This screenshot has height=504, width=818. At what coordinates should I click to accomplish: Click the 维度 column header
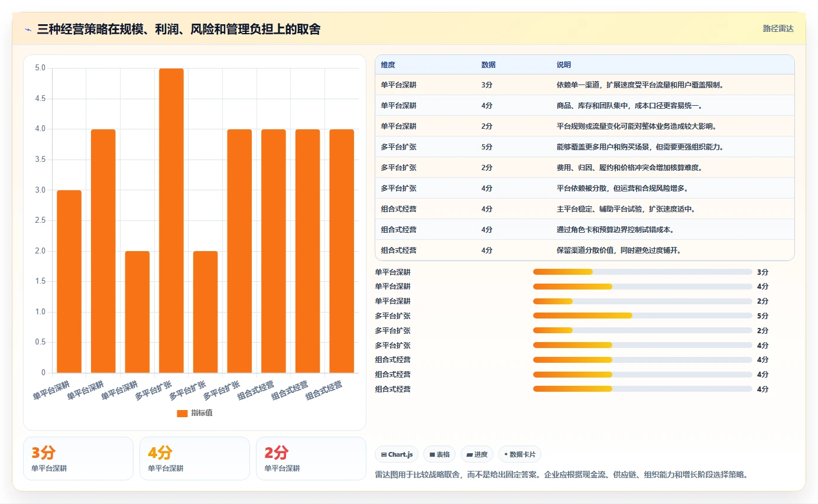[x=388, y=64]
